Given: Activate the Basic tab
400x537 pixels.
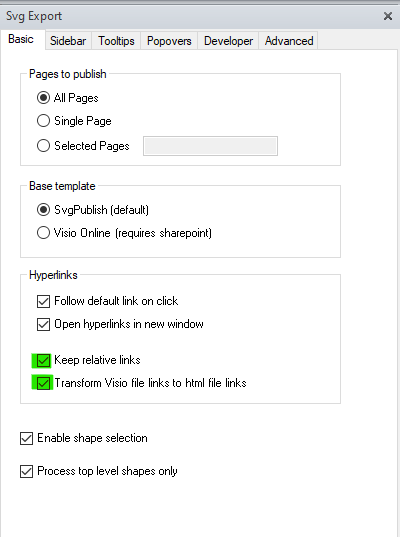Looking at the screenshot, I should 21,39.
